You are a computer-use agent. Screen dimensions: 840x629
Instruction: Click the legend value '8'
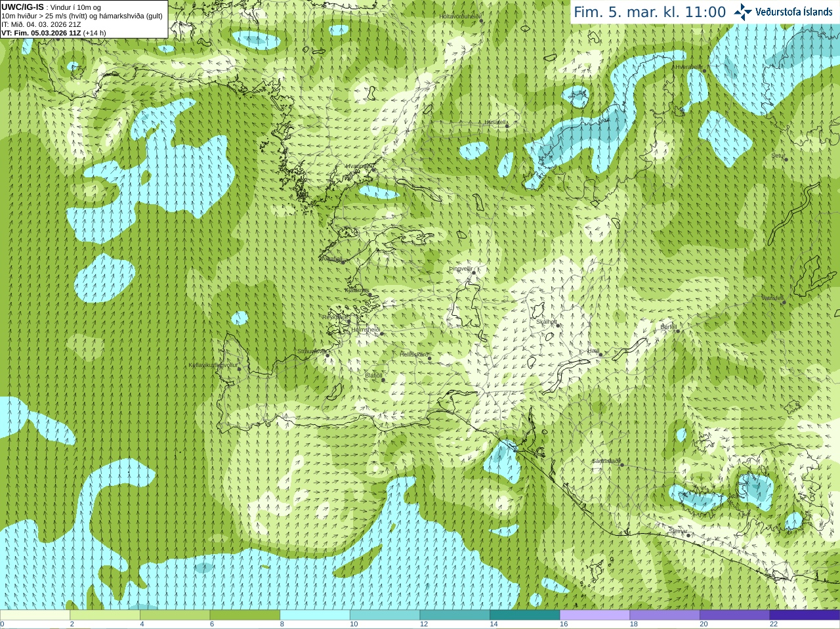pos(282,624)
